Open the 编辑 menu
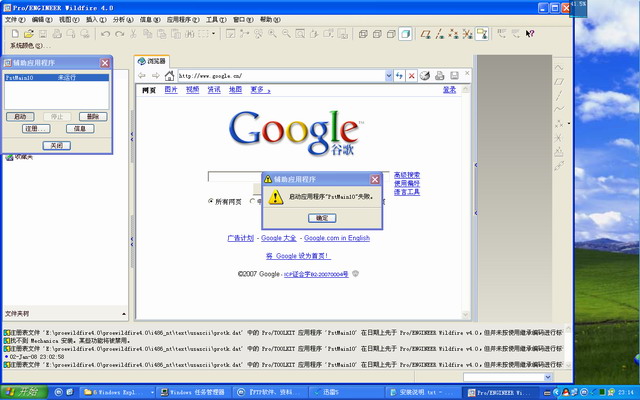Viewport: 640px width, 400px height. [x=42, y=20]
